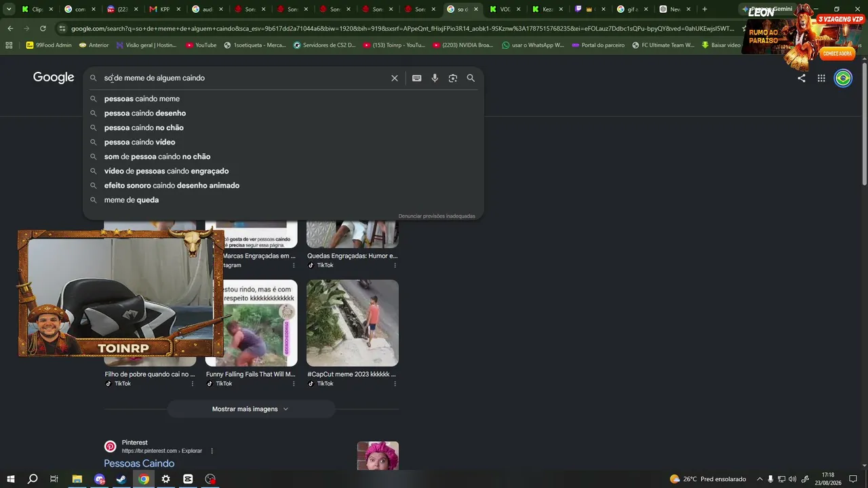Open Settings gear in the taskbar
This screenshot has width=868, height=488.
click(165, 479)
